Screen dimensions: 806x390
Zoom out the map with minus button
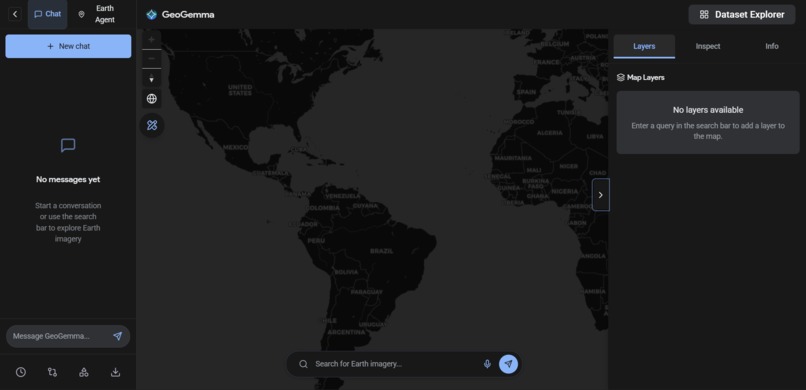pos(152,59)
